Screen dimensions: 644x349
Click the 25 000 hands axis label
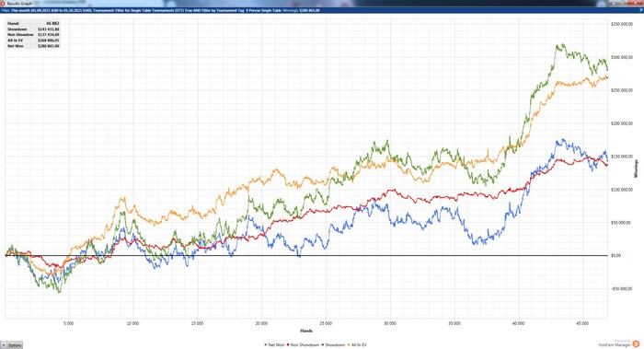[326, 323]
